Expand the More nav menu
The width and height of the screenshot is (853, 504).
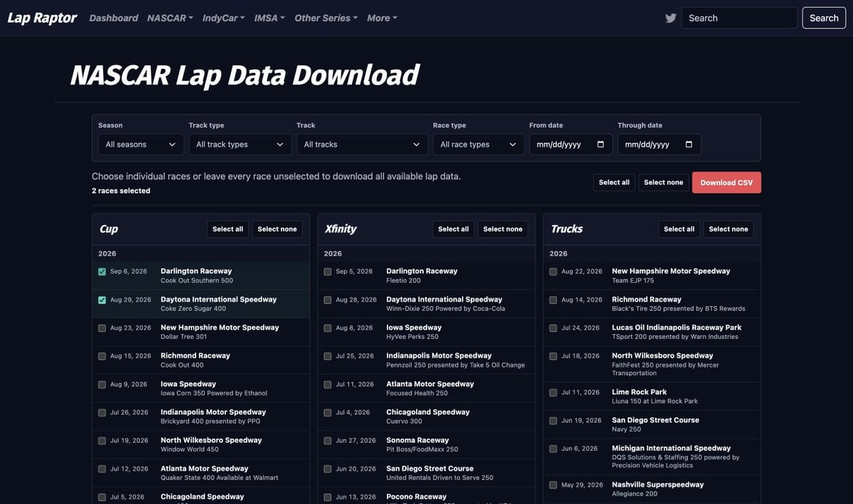pyautogui.click(x=382, y=18)
